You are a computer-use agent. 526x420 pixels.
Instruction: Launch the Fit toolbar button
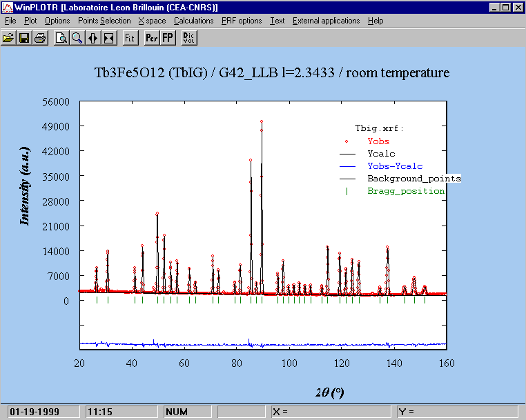click(129, 38)
